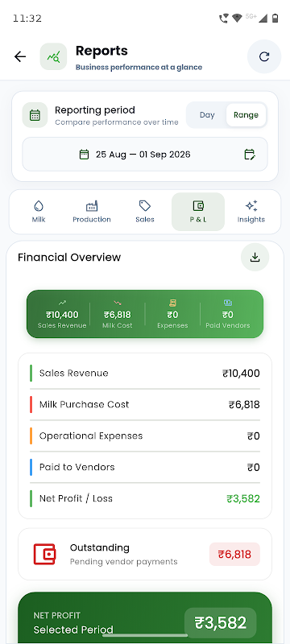290x644 pixels.
Task: Tap the 11:32 status bar clock
Action: (x=27, y=19)
